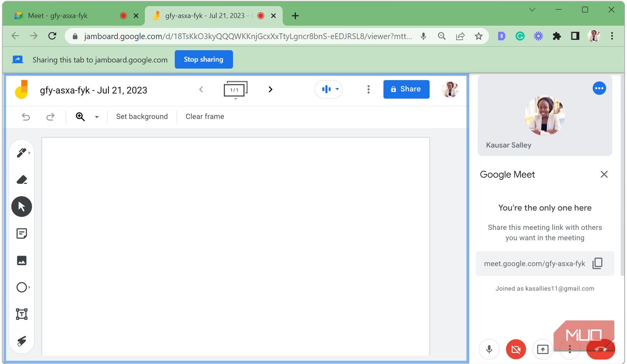Viewport: 627px width, 364px height.
Task: Expand the audio output options dropdown
Action: tap(336, 89)
